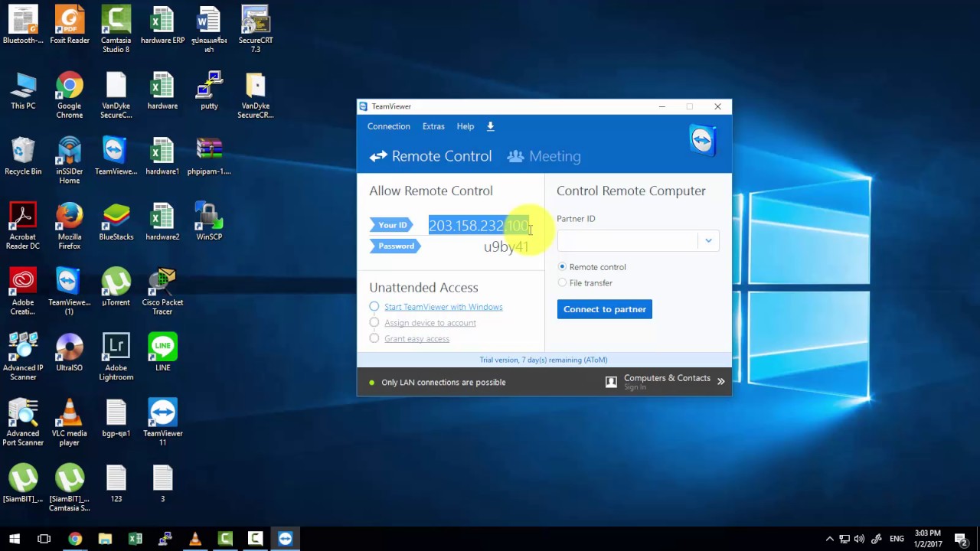Click the password value u9by41
Viewport: 980px width, 551px height.
[x=506, y=246]
